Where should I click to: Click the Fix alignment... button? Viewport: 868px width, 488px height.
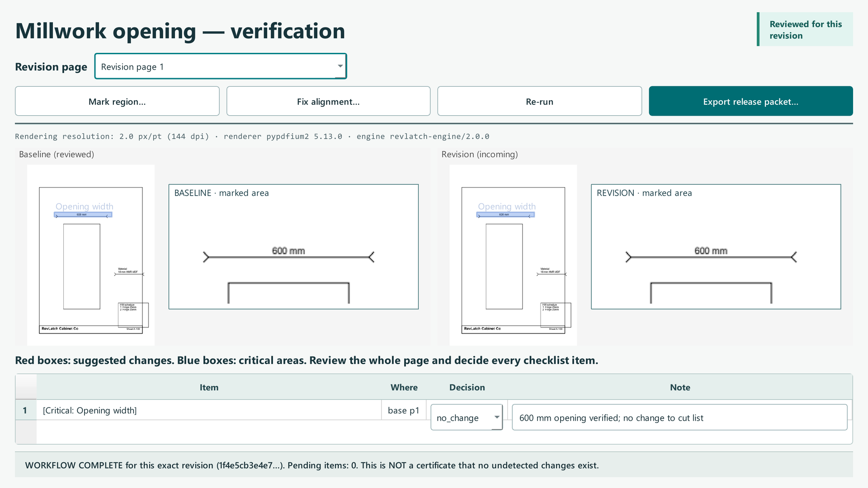pos(328,101)
